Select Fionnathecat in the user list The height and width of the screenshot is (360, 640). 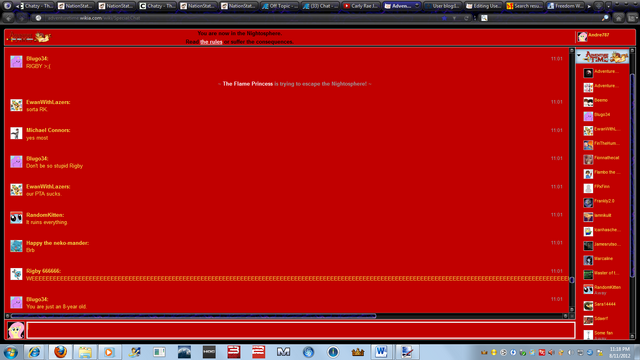(x=602, y=159)
